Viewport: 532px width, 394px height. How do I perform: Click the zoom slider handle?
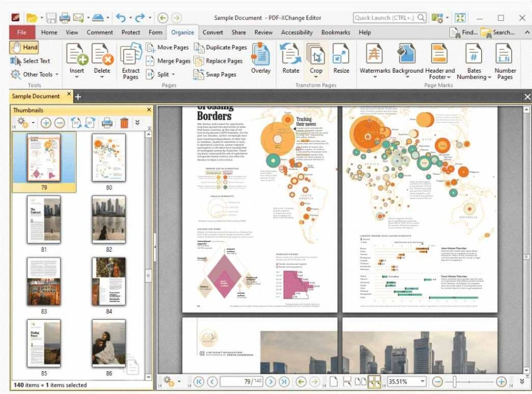454,382
